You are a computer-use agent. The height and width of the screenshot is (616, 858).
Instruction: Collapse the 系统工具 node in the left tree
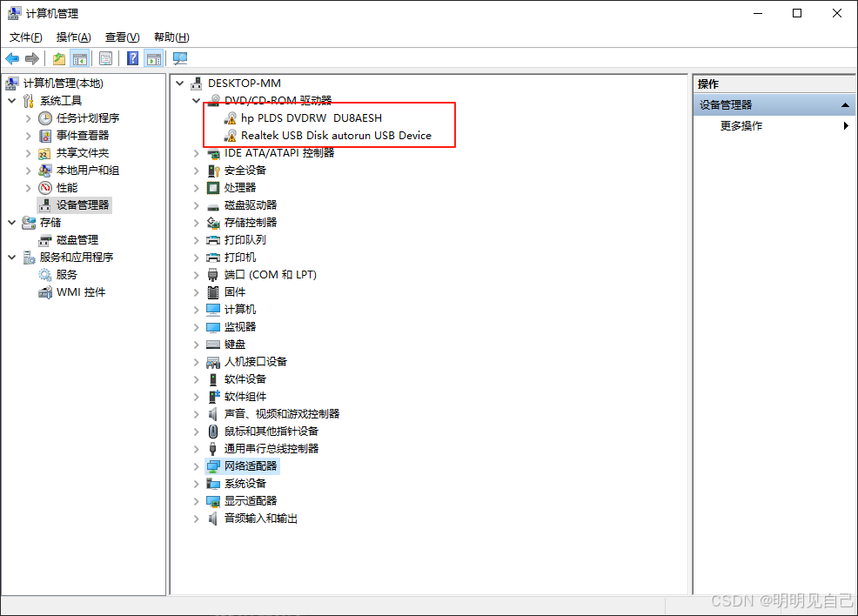pos(12,101)
